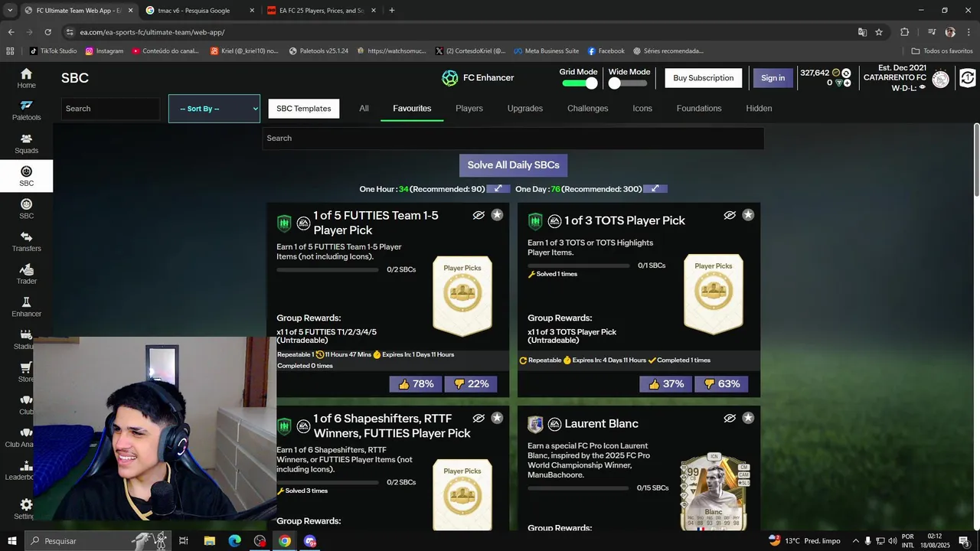Viewport: 980px width, 551px height.
Task: Downvote the FUTTIES Team 1-5 pick (22%)
Action: (471, 384)
